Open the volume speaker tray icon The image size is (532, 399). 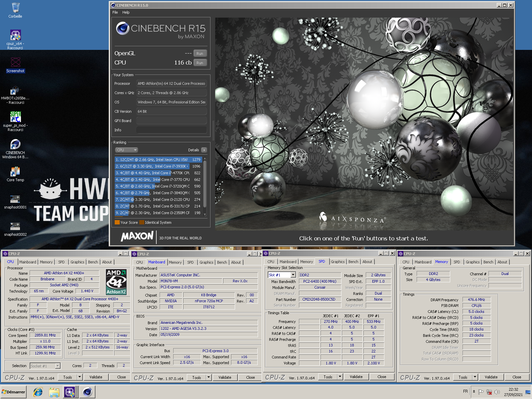tap(497, 392)
